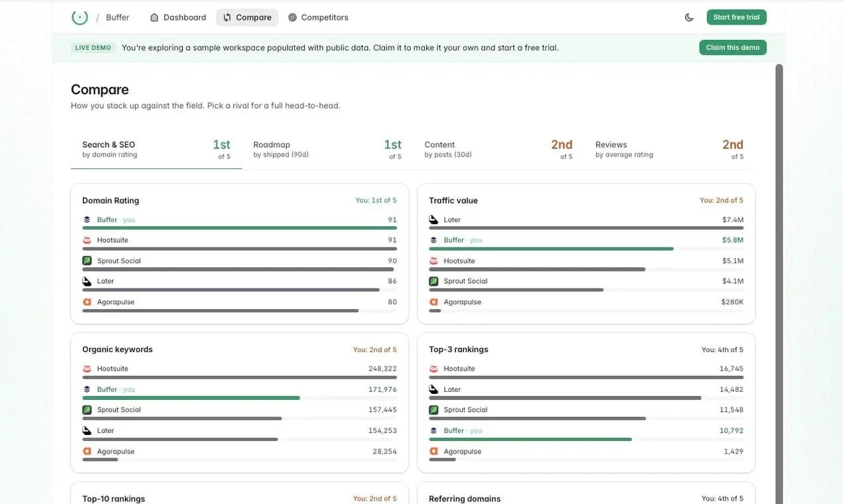Click Hootsuite logo in Top-3 rankings card
Image resolution: width=843 pixels, height=504 pixels.
[x=433, y=369]
